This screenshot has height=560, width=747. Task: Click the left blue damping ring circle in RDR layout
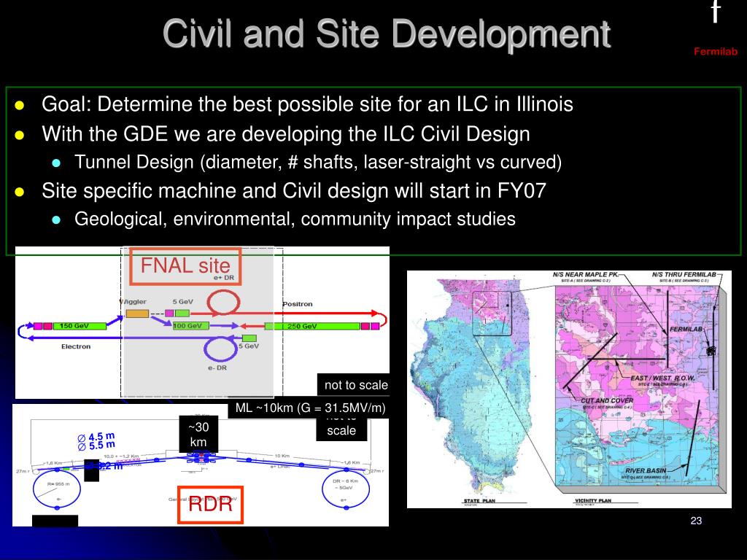pyautogui.click(x=57, y=489)
